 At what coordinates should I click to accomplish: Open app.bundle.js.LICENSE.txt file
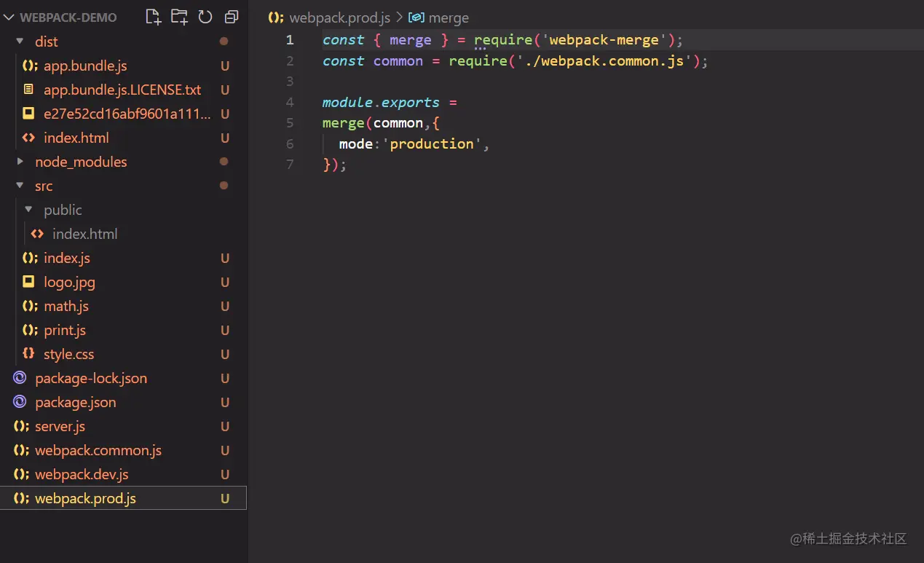[x=122, y=90]
